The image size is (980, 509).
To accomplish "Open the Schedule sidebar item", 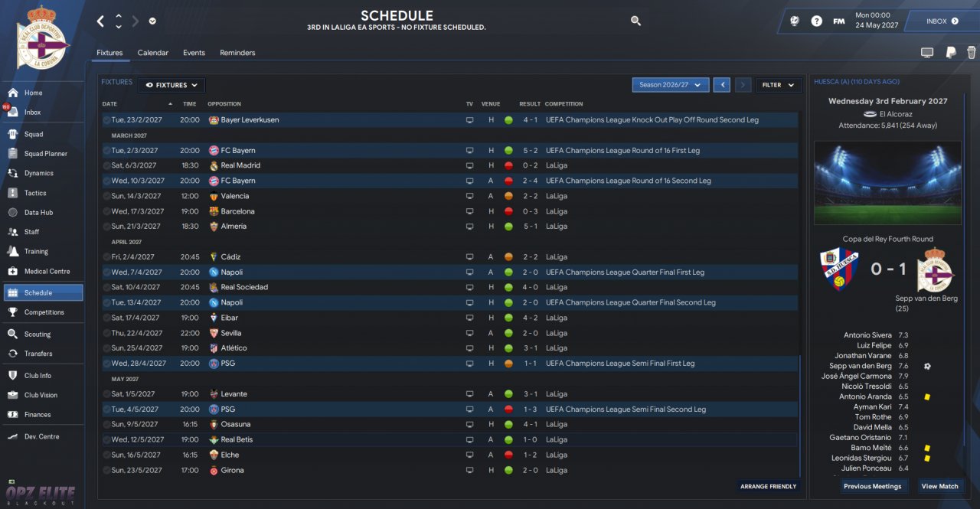I will (42, 292).
